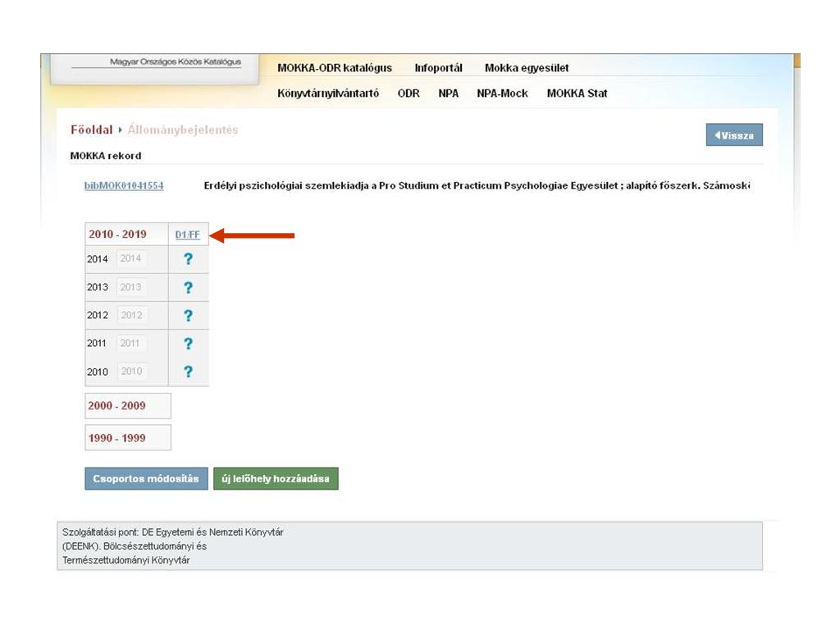Screen dimensions: 840x630
Task: Go to Könyvtárnyilvántartó section
Action: click(x=328, y=94)
